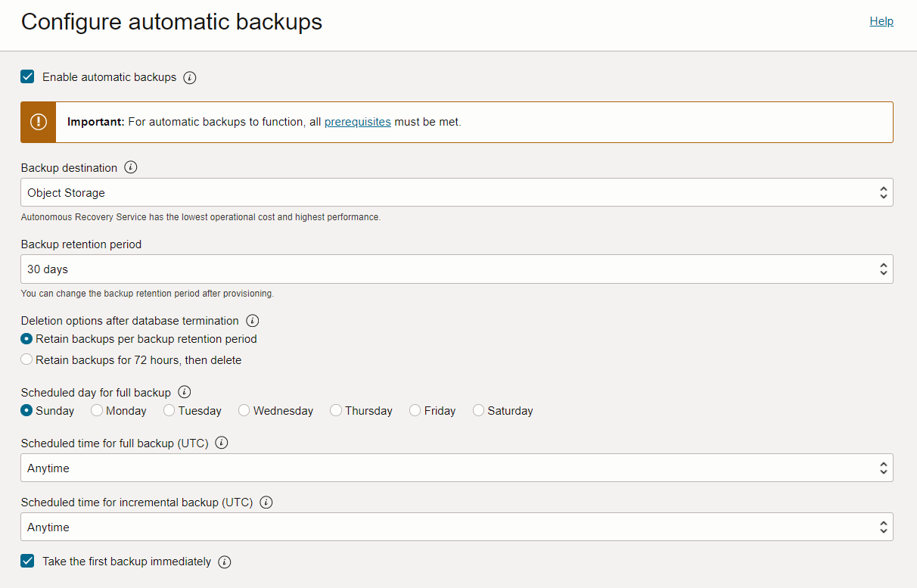This screenshot has width=917, height=588.
Task: Click info icon for full backup scheduled time
Action: (x=222, y=443)
